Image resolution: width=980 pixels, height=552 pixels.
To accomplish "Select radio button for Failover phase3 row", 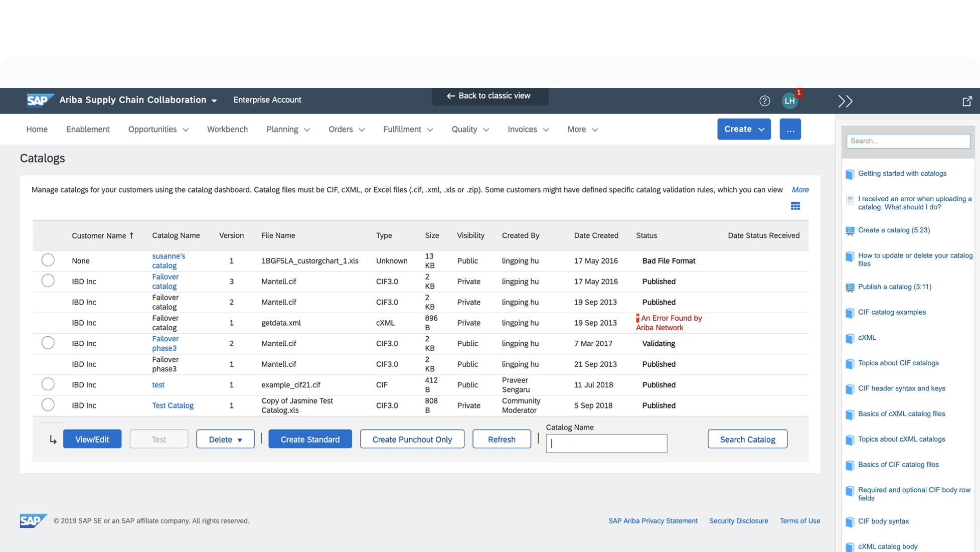I will (48, 343).
